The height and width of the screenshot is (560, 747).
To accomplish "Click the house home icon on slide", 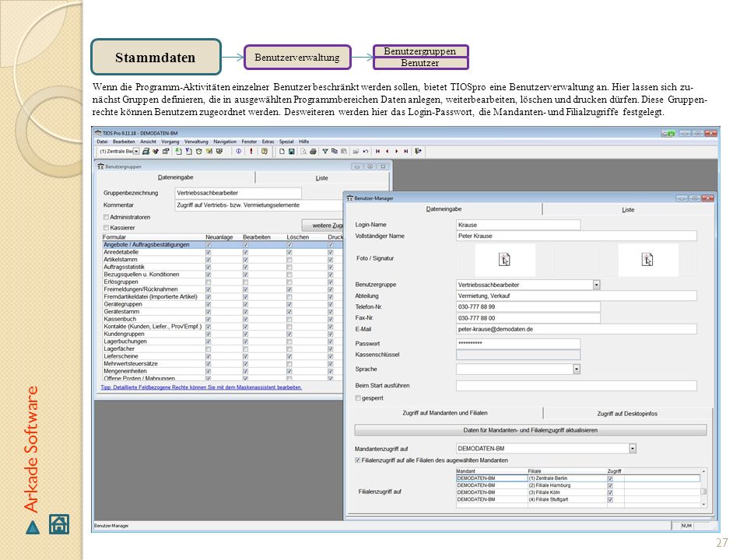I will [59, 524].
